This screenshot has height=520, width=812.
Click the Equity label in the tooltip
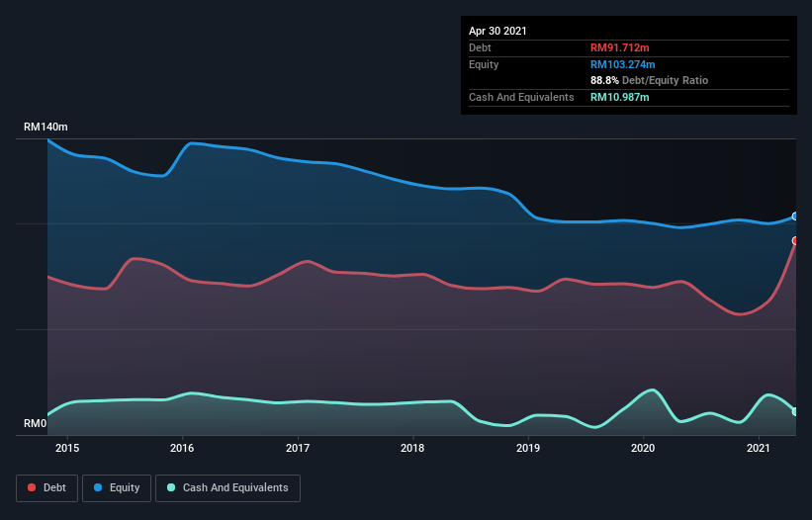(x=484, y=64)
